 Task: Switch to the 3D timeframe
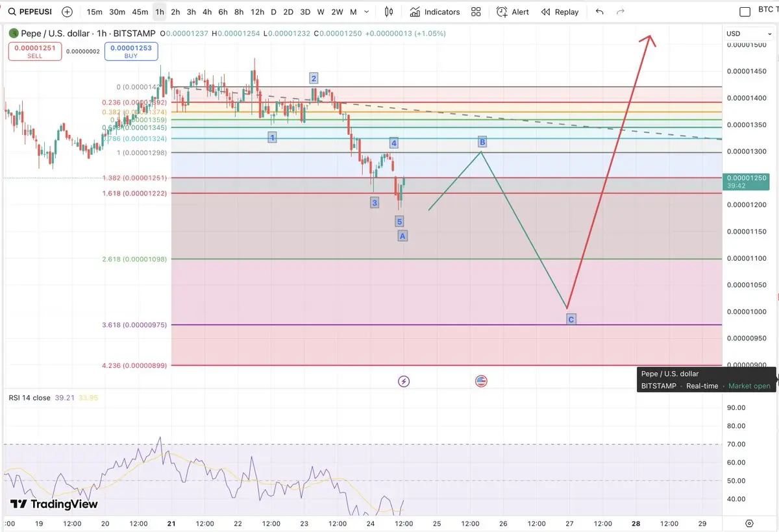[x=305, y=12]
